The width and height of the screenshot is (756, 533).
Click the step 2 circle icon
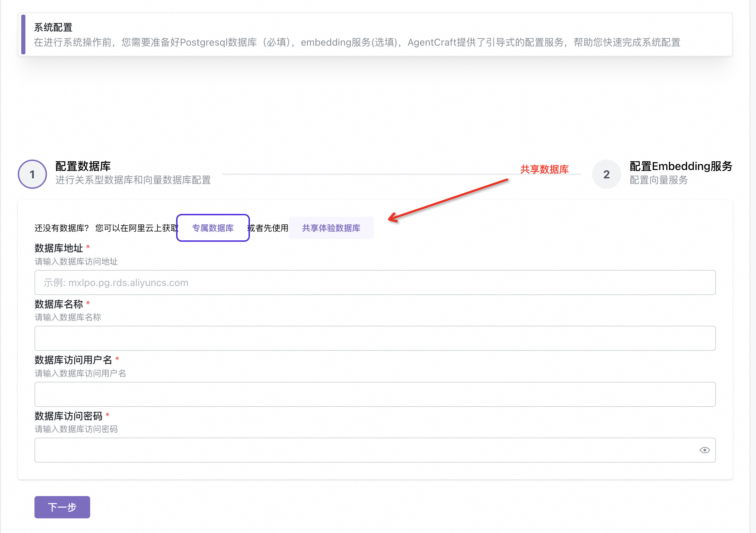point(606,174)
